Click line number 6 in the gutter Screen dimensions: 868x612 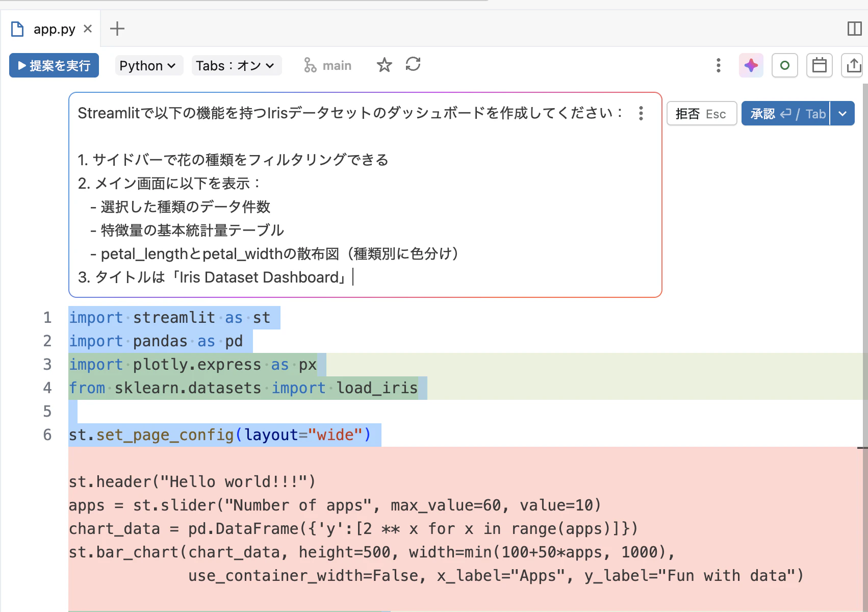click(x=47, y=435)
